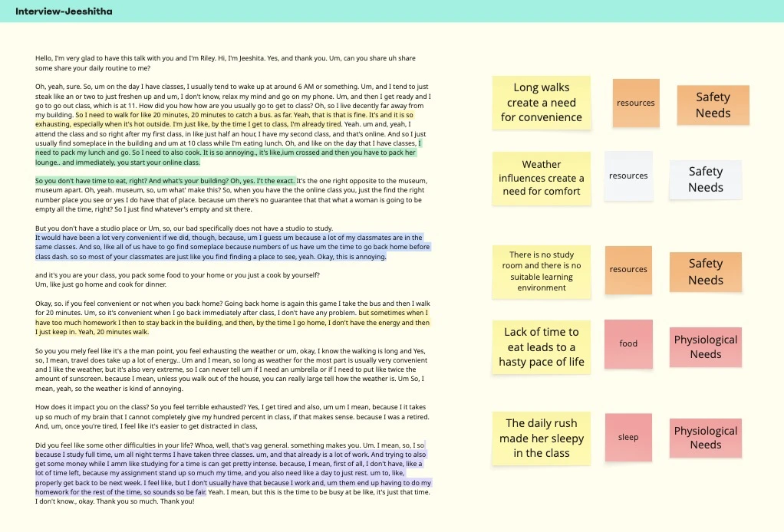Select 'Long walks create a need for convenience' sticky note
The image size is (784, 532).
tap(541, 103)
